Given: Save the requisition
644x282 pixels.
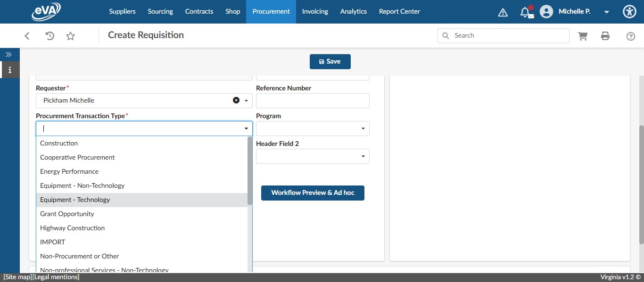Looking at the screenshot, I should (x=330, y=61).
